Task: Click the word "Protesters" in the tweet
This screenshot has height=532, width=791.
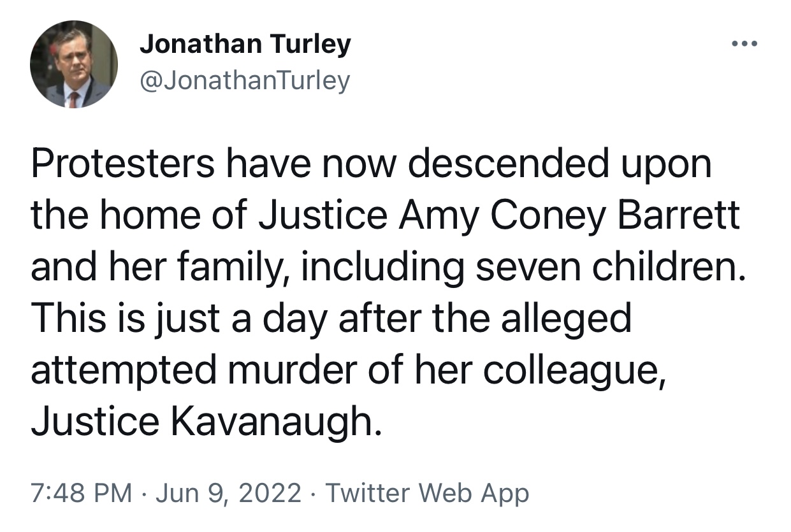Action: (122, 164)
